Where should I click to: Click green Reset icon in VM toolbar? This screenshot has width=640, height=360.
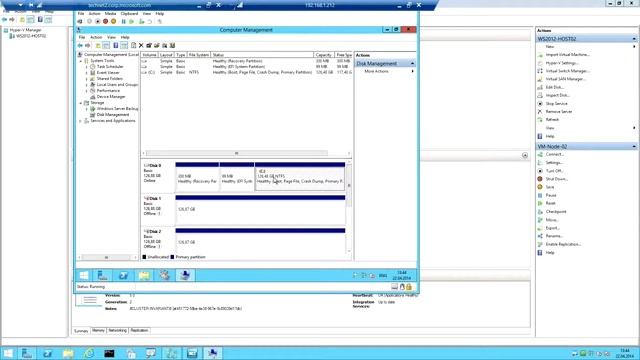[x=131, y=21]
